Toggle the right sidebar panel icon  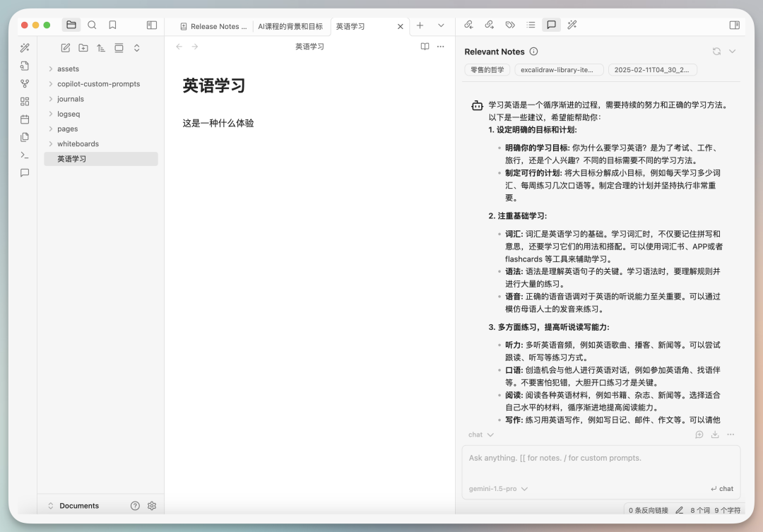[x=735, y=25]
